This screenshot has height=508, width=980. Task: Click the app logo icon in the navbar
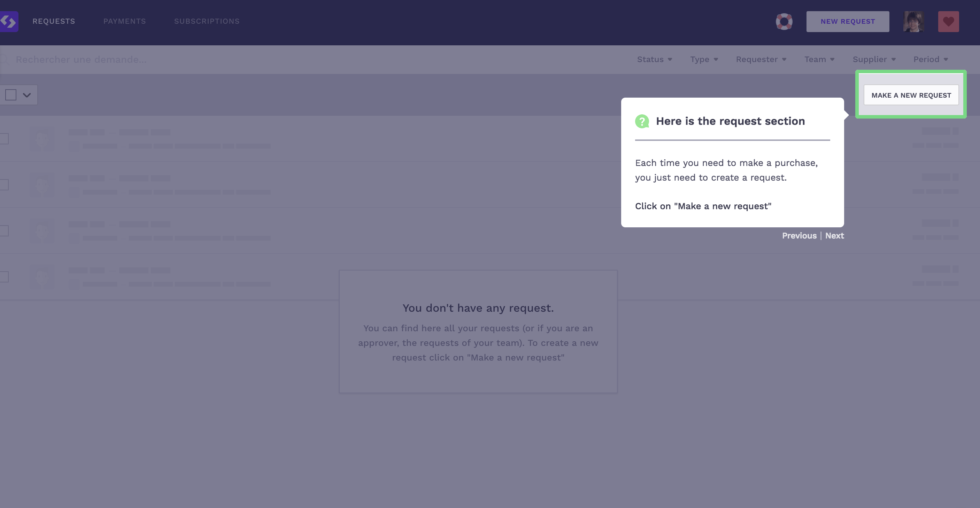[x=8, y=21]
